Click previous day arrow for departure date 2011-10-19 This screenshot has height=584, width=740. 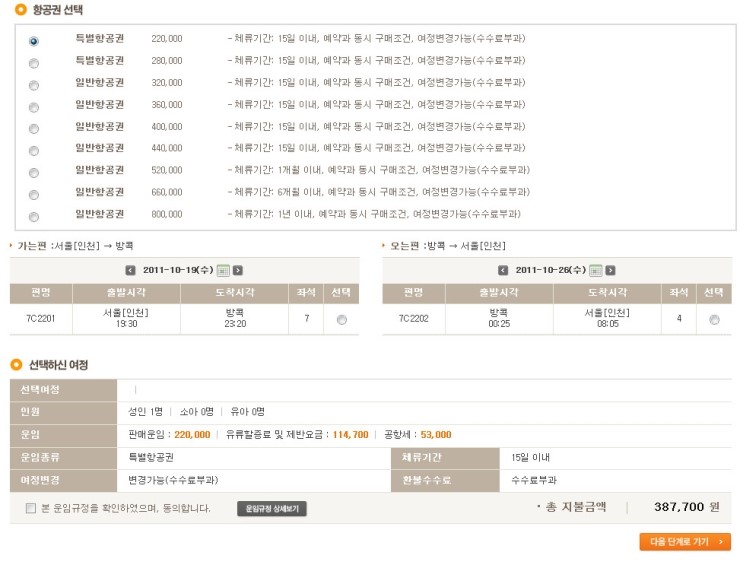click(130, 270)
